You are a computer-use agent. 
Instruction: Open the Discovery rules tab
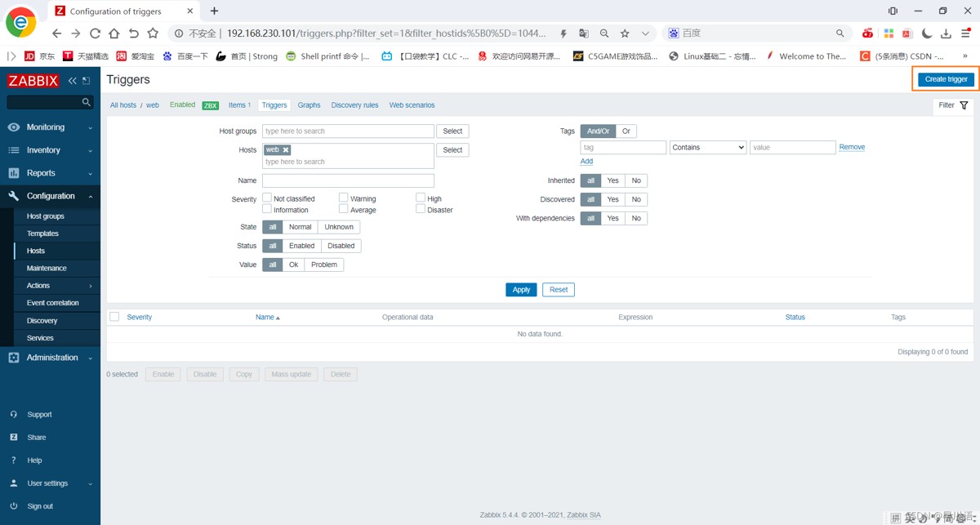[354, 105]
